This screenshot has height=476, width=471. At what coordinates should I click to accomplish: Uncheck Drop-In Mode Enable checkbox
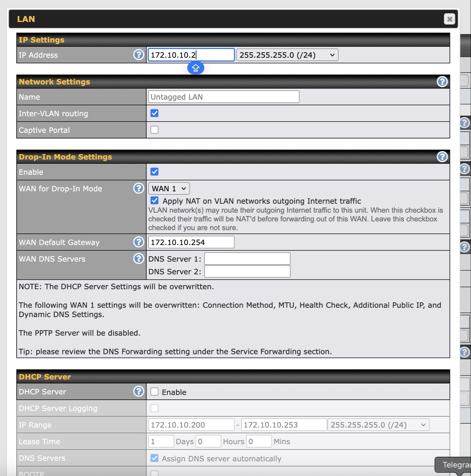coord(154,172)
